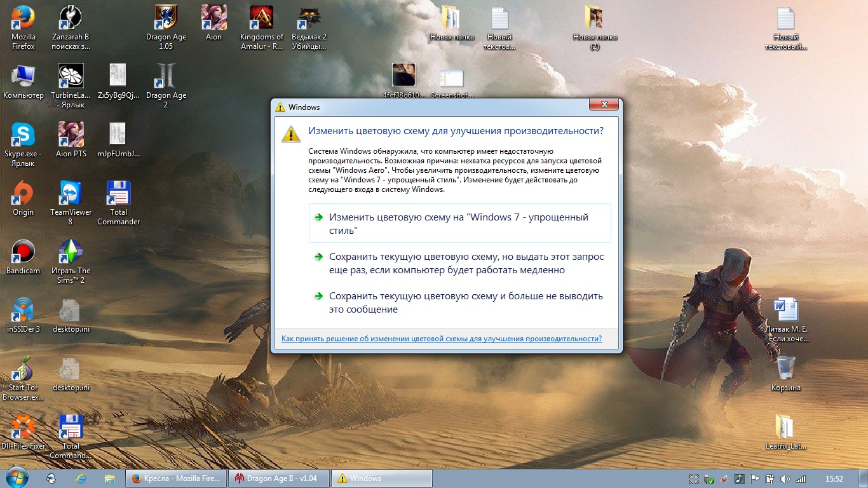Open the Как принять решение help link
Viewport: 868px width, 488px height.
tap(442, 339)
